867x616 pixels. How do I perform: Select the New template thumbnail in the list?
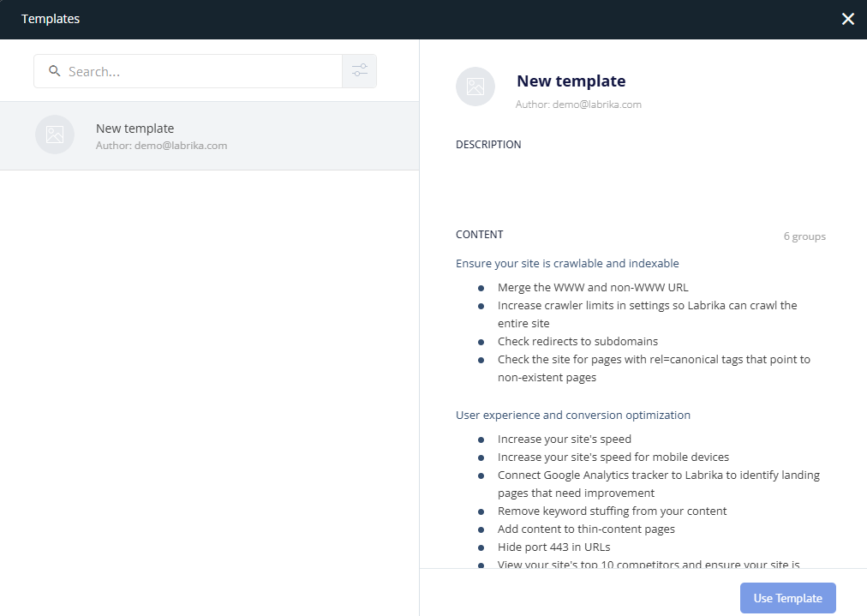(x=55, y=135)
